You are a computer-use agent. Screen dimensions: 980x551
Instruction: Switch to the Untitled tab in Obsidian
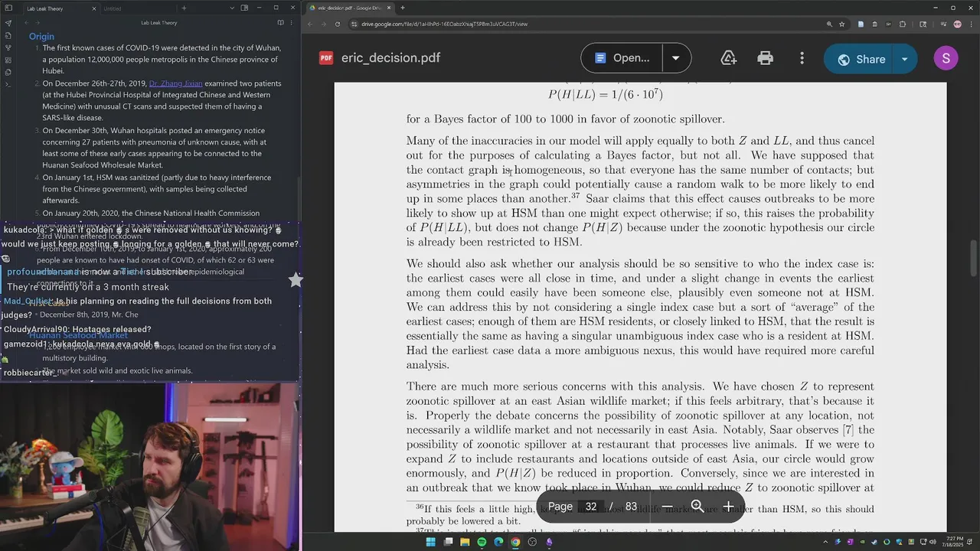140,8
